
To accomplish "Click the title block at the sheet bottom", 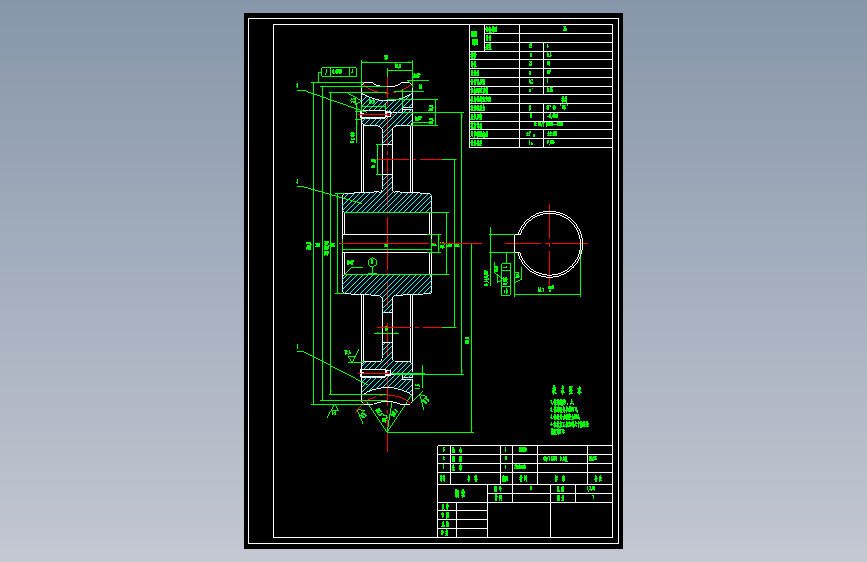I will pos(525,491).
